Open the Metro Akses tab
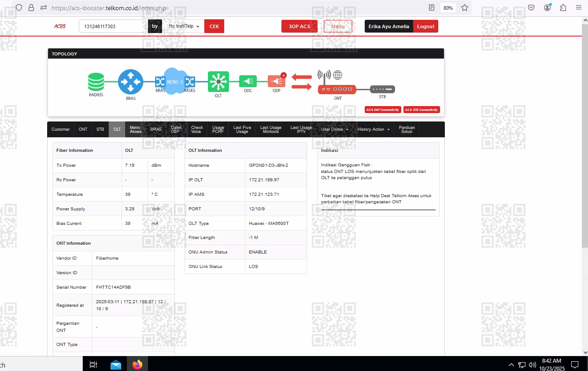588x371 pixels. (x=136, y=129)
